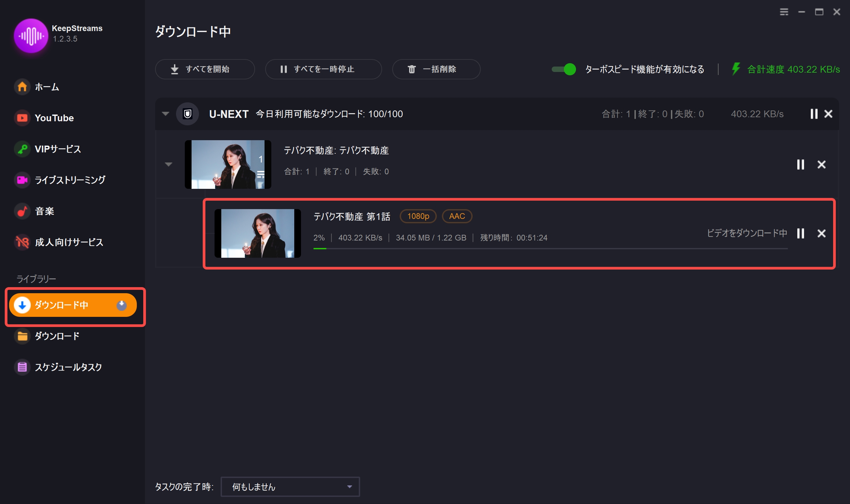Cancel the テバク不動産 第1話 episode download
Viewport: 850px width, 504px height.
click(821, 233)
